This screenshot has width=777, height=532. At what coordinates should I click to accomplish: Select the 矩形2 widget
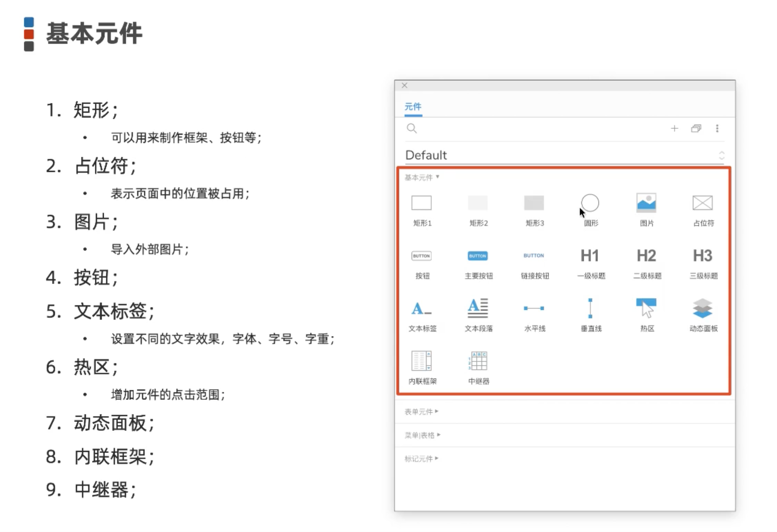tap(478, 210)
